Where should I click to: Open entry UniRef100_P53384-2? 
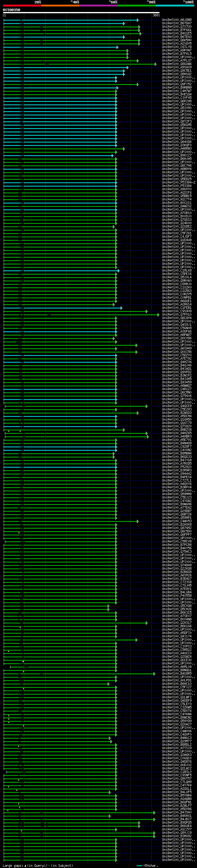[x=179, y=182]
